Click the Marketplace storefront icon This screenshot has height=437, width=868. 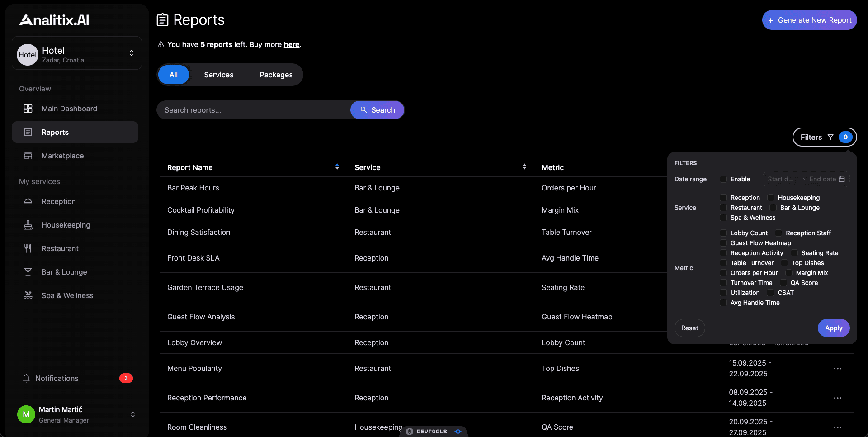(x=28, y=156)
